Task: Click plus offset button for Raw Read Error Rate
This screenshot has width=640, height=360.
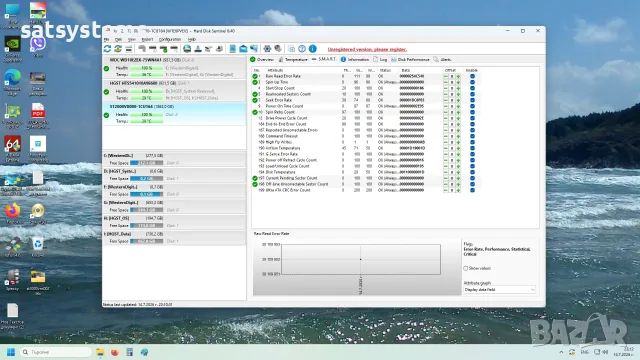Action: click(x=458, y=76)
